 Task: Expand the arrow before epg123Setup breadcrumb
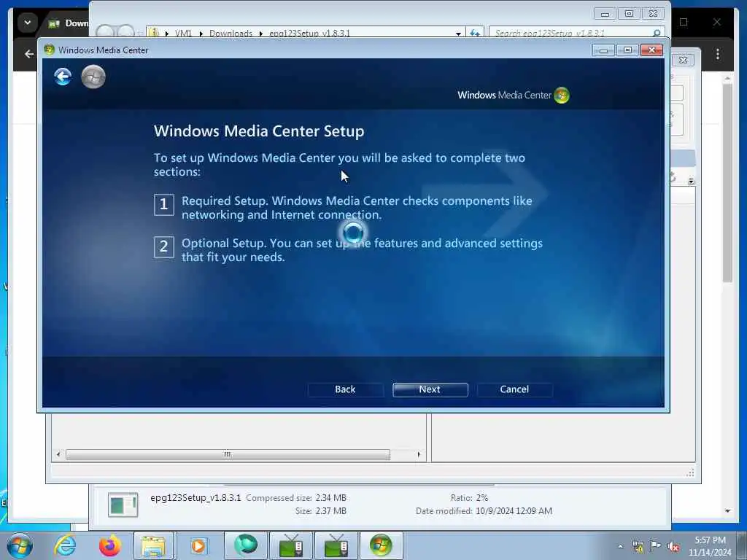[x=261, y=34]
